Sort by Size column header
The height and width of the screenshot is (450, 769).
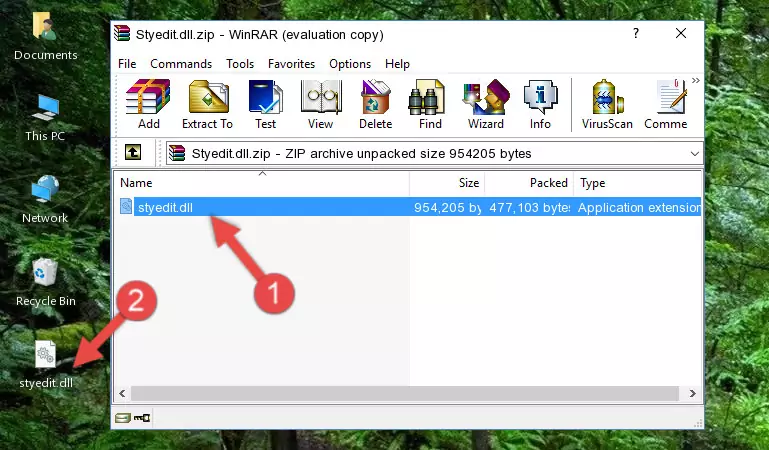pyautogui.click(x=447, y=183)
